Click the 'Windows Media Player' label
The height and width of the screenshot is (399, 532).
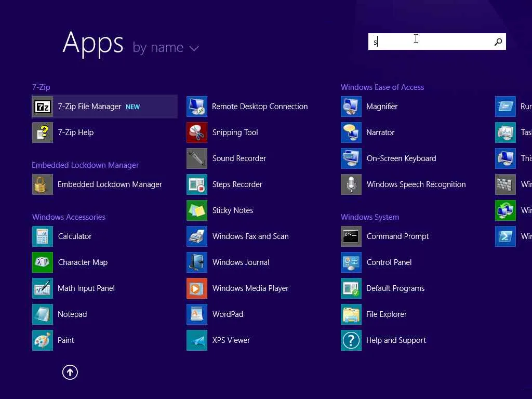pyautogui.click(x=250, y=288)
